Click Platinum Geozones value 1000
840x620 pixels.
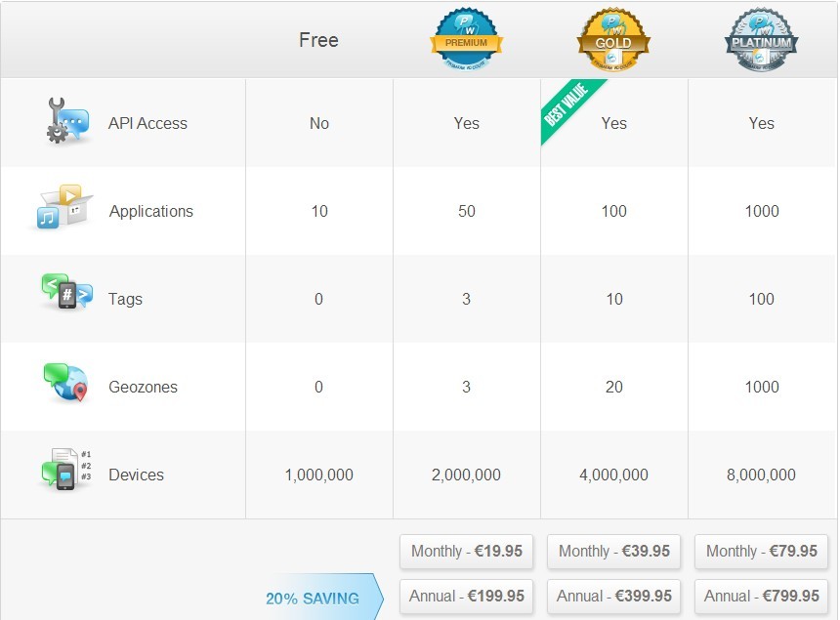[762, 387]
